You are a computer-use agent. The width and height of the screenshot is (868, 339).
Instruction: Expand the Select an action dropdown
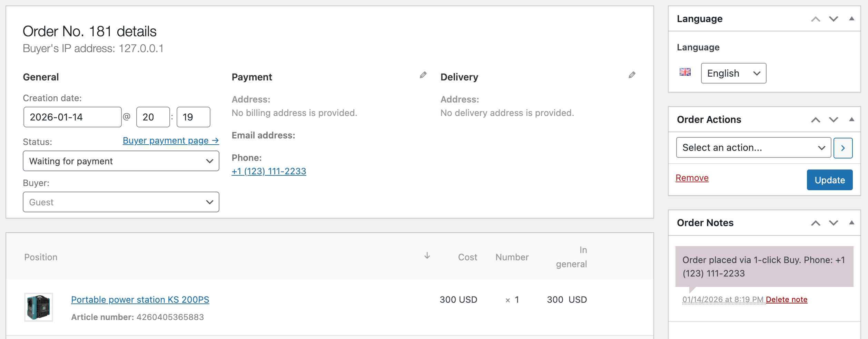753,148
